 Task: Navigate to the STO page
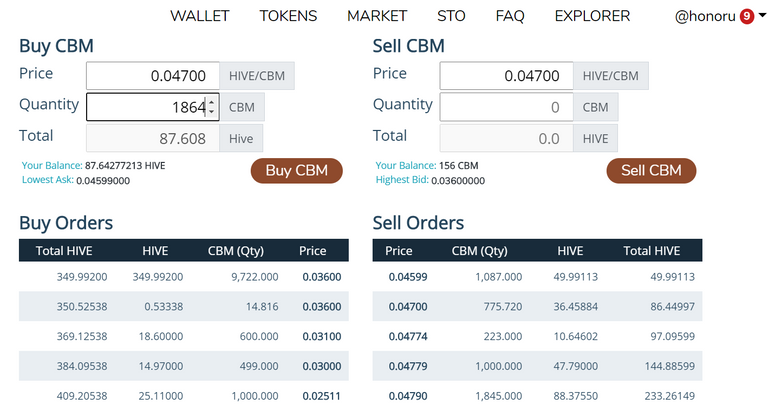click(x=451, y=16)
